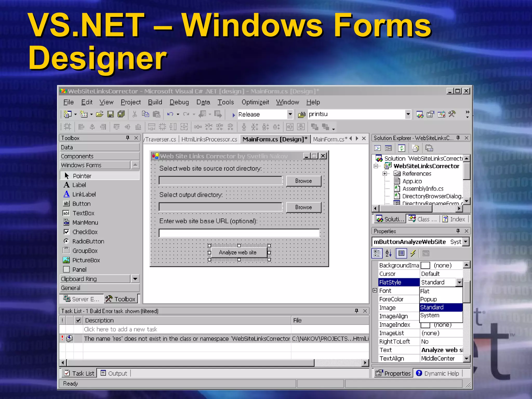Expand the Font property node

(375, 290)
